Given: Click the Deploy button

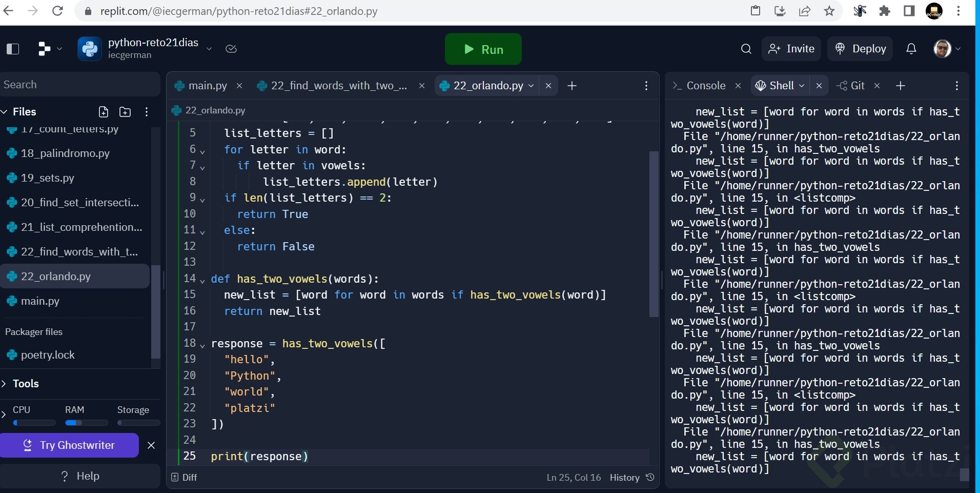Looking at the screenshot, I should point(861,49).
